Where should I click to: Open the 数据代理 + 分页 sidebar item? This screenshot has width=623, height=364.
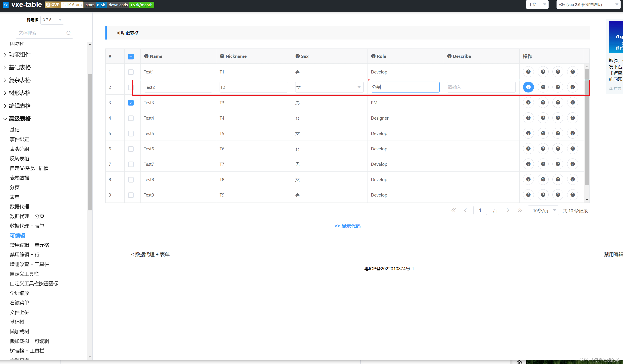[x=27, y=216]
